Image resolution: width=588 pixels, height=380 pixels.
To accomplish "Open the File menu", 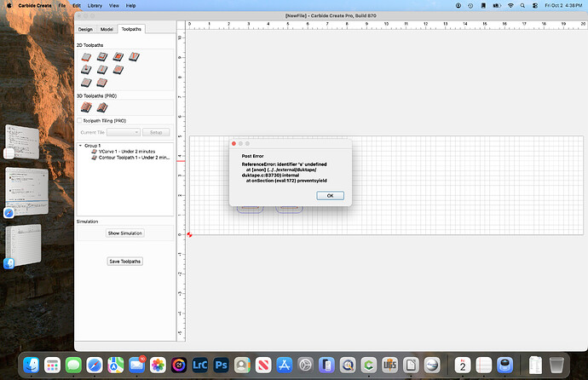I will pyautogui.click(x=62, y=6).
